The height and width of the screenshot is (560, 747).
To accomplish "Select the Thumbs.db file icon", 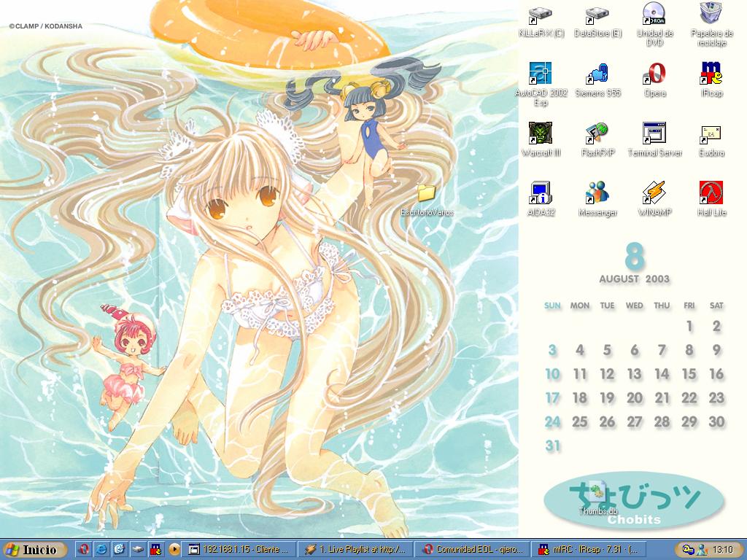I will (598, 499).
